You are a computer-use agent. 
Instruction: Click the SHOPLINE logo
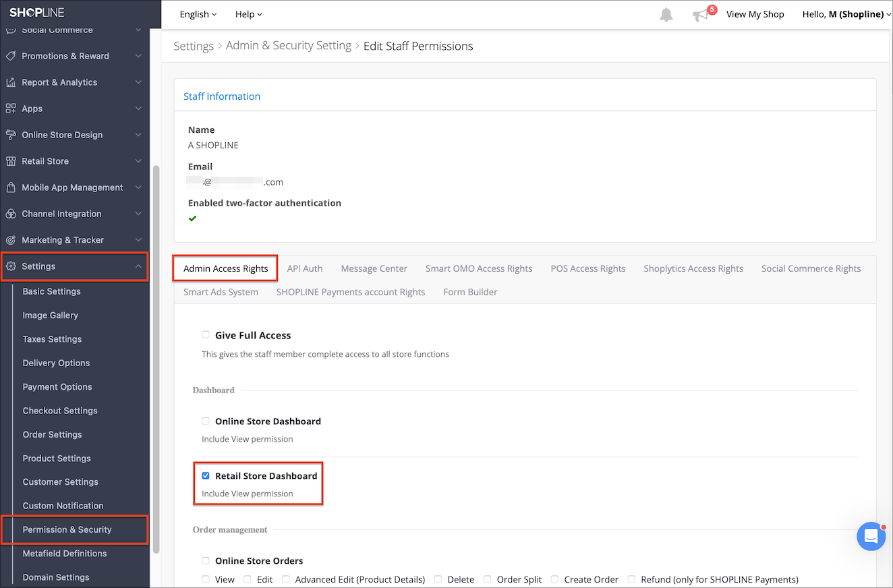37,13
